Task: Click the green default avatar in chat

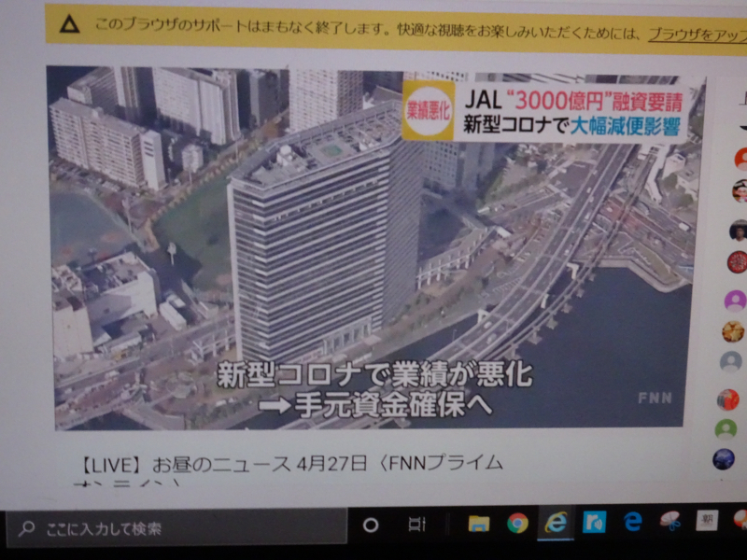Action: click(x=726, y=428)
